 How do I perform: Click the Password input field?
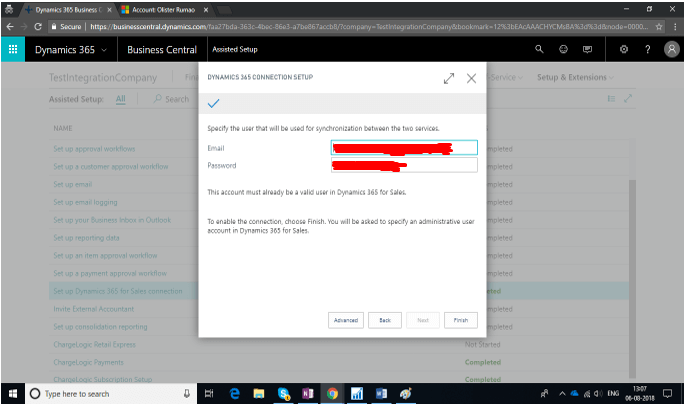pos(404,165)
